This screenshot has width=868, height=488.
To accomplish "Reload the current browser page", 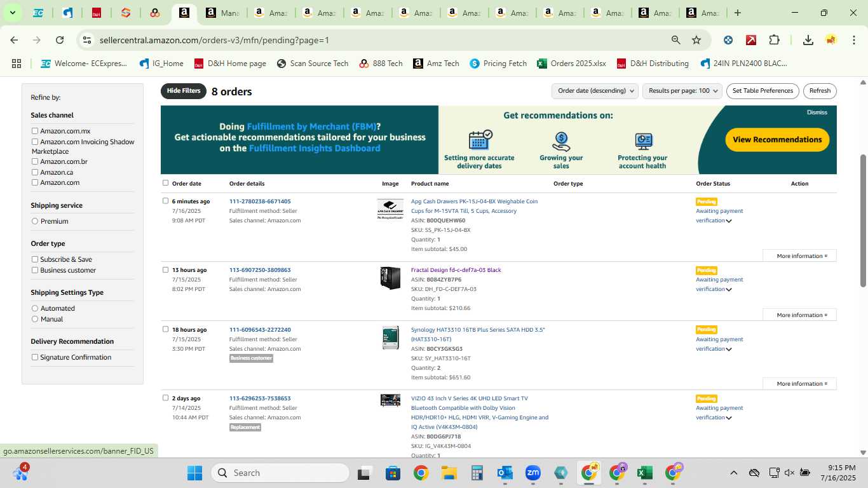I will pyautogui.click(x=60, y=40).
